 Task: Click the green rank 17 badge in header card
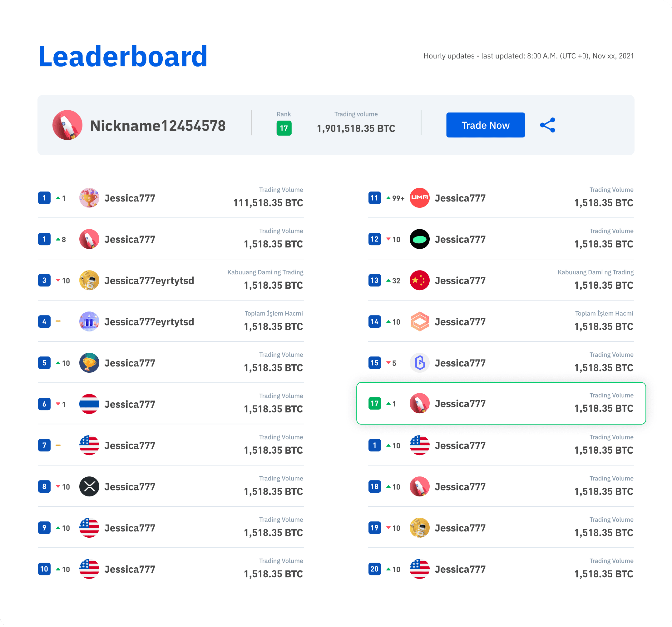pyautogui.click(x=284, y=128)
